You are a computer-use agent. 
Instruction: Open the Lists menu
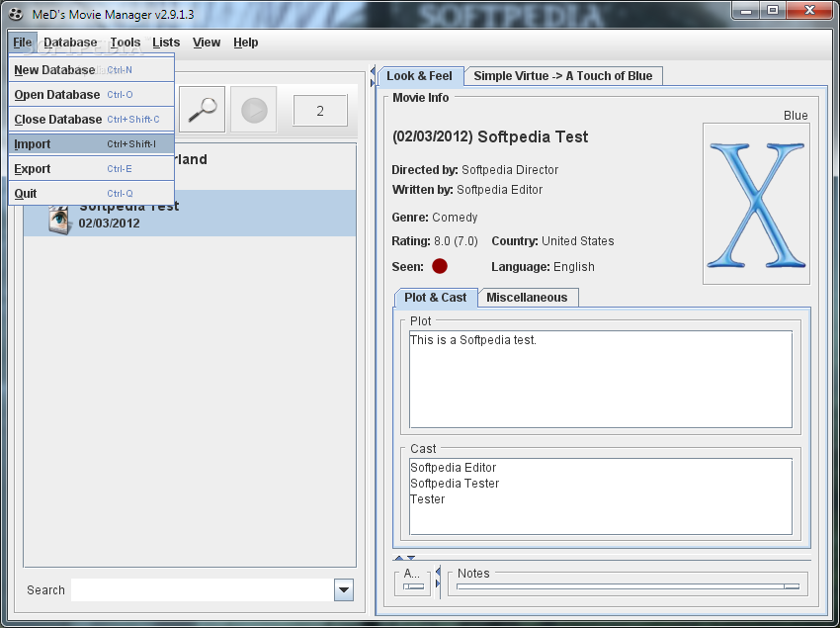pos(166,43)
